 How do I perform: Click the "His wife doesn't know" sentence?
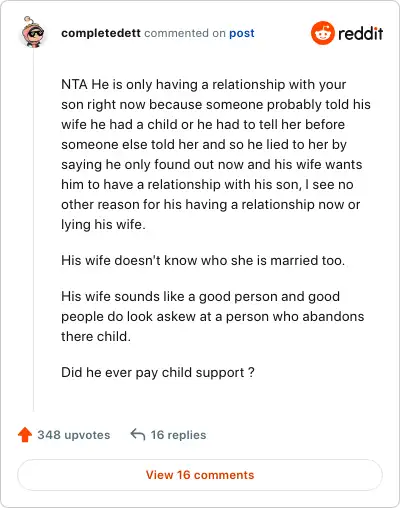click(x=203, y=260)
